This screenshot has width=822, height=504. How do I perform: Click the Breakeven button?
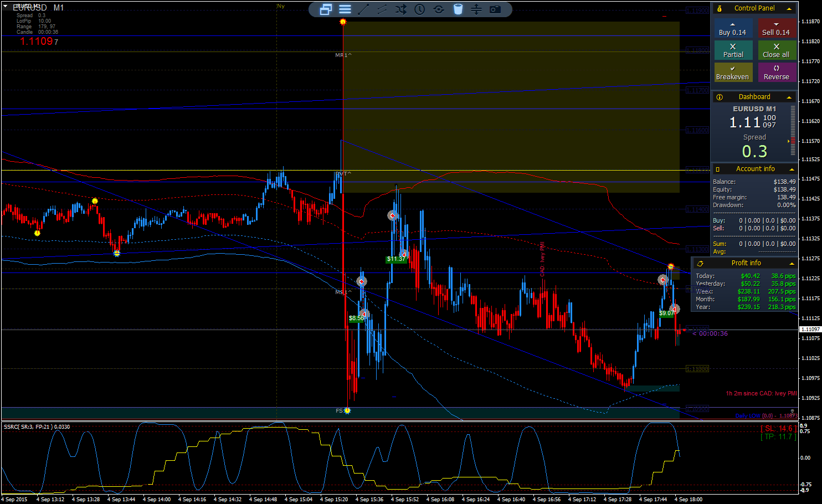[x=733, y=73]
